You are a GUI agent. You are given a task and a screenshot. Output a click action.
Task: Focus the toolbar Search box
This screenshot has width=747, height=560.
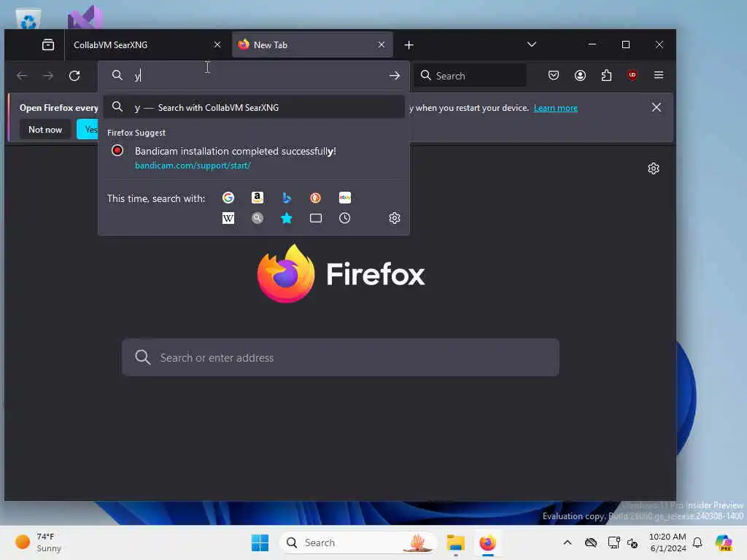(471, 76)
